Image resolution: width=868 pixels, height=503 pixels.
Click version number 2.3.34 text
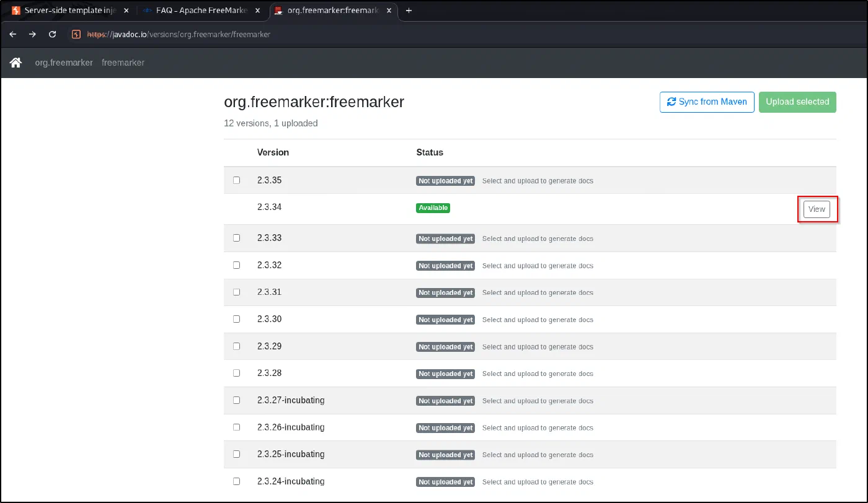269,207
